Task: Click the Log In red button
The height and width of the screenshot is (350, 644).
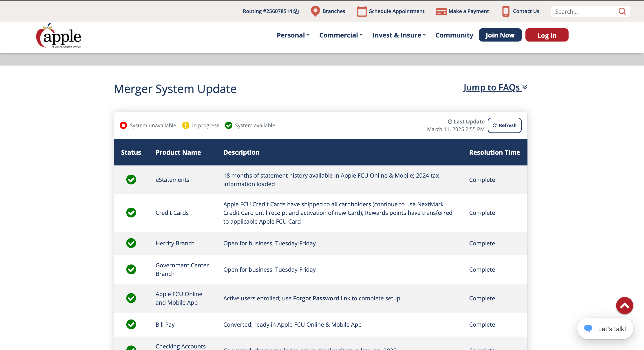Action: click(x=547, y=35)
